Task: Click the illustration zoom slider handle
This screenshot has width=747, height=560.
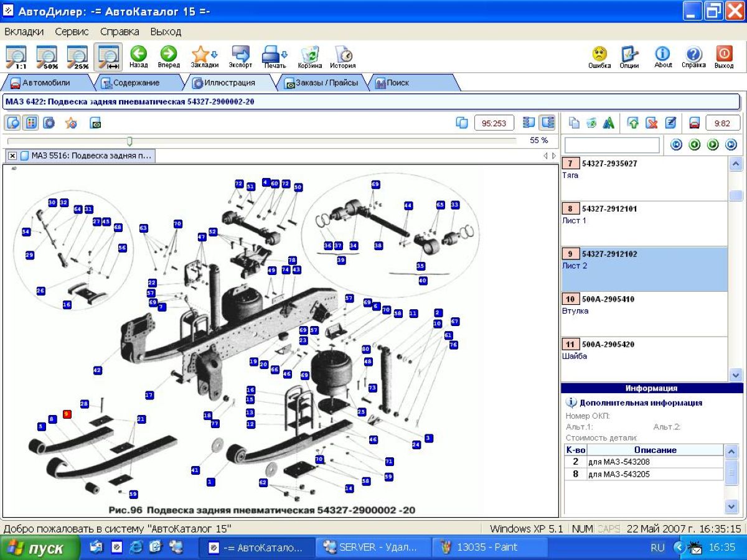Action: [x=129, y=141]
